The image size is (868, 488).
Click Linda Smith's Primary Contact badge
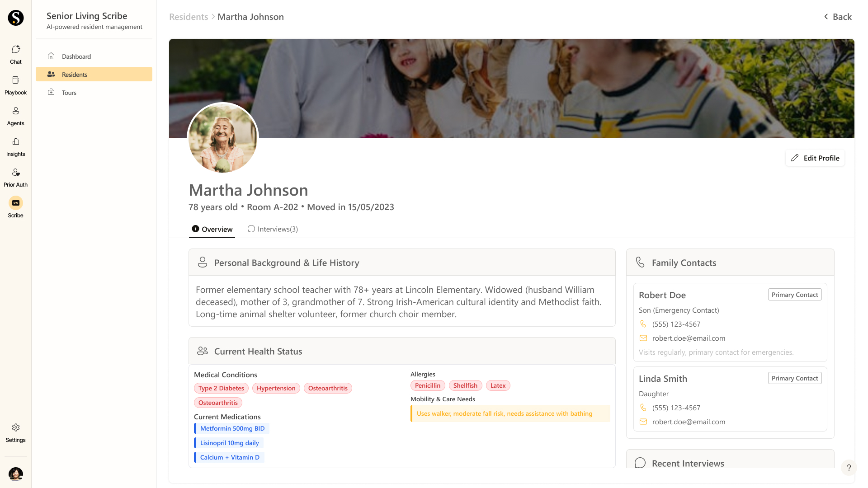point(795,378)
